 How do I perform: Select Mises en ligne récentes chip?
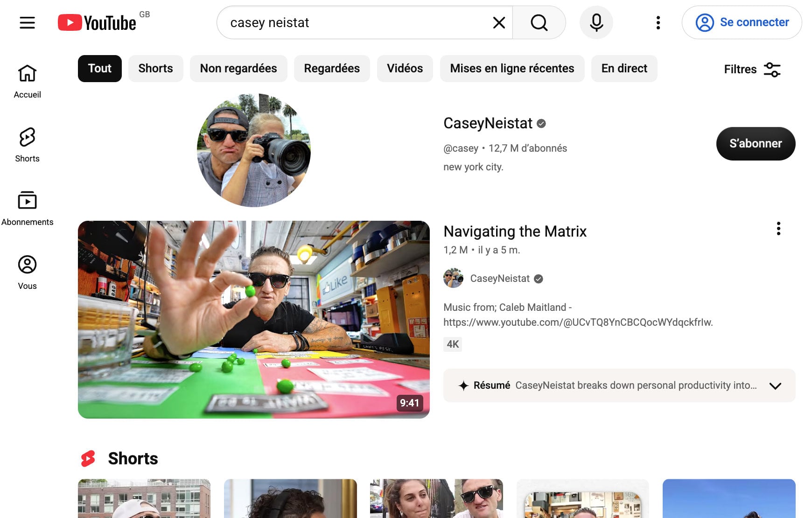pyautogui.click(x=512, y=69)
